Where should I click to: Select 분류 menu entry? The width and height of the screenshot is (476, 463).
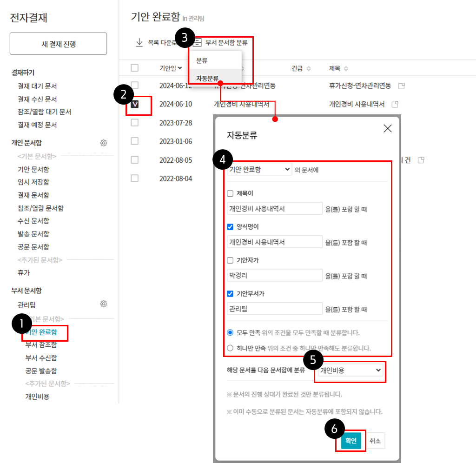(x=202, y=61)
